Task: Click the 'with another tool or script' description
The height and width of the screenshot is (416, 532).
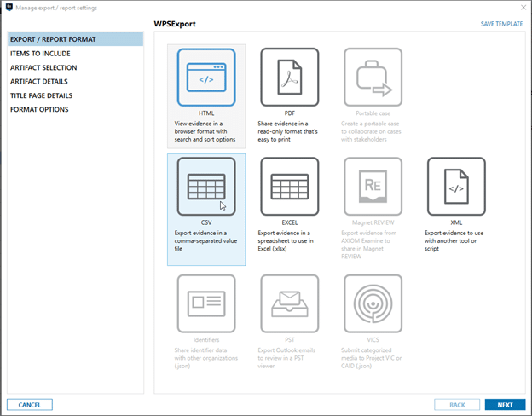Action: (x=454, y=240)
